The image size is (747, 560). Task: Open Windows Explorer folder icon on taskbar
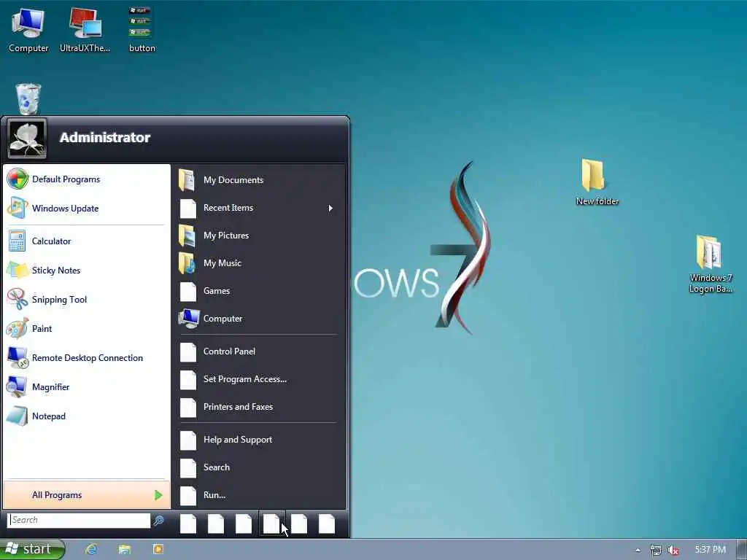click(124, 550)
